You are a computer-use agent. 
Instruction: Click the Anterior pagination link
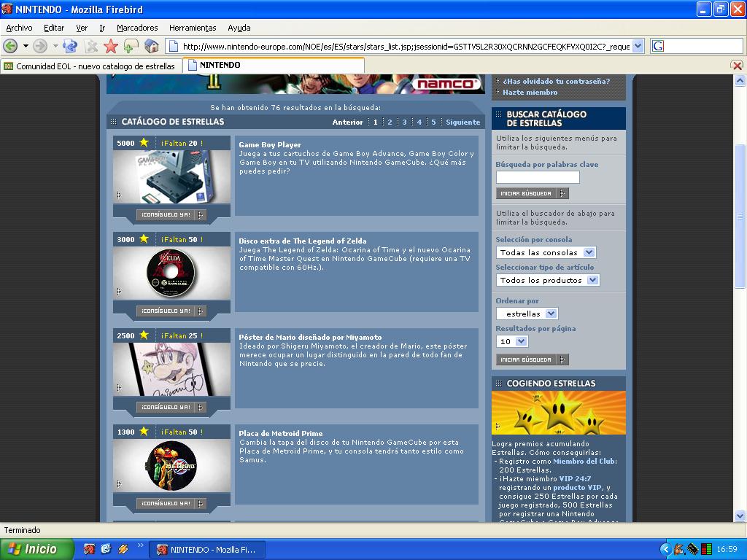[x=348, y=122]
